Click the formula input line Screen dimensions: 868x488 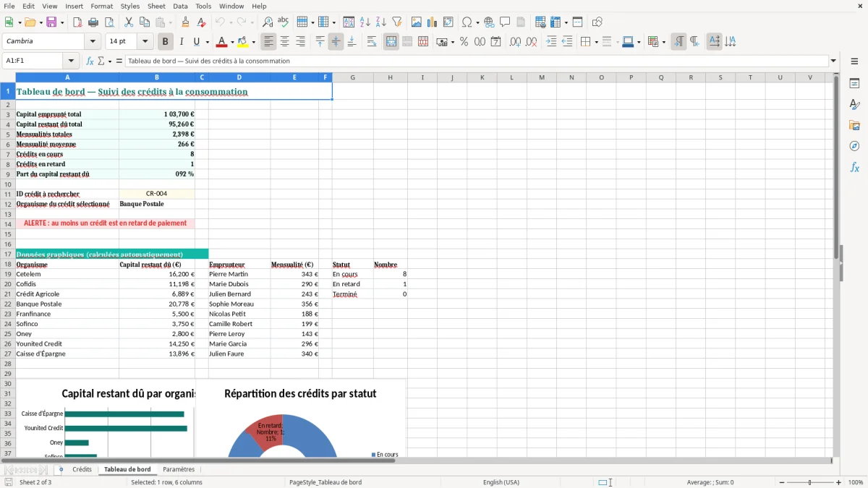click(477, 61)
